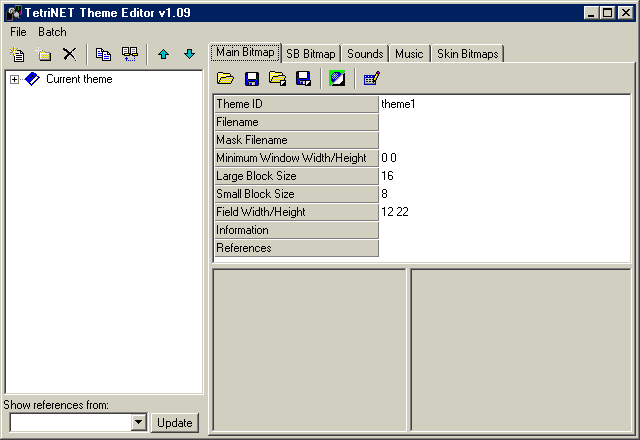Click the table edit pencil icon
The height and width of the screenshot is (440, 640).
tap(371, 78)
